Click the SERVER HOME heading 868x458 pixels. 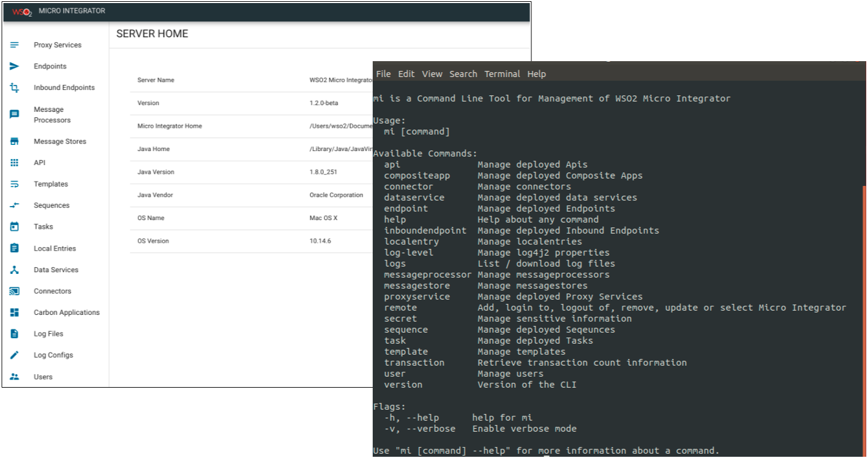(x=152, y=34)
